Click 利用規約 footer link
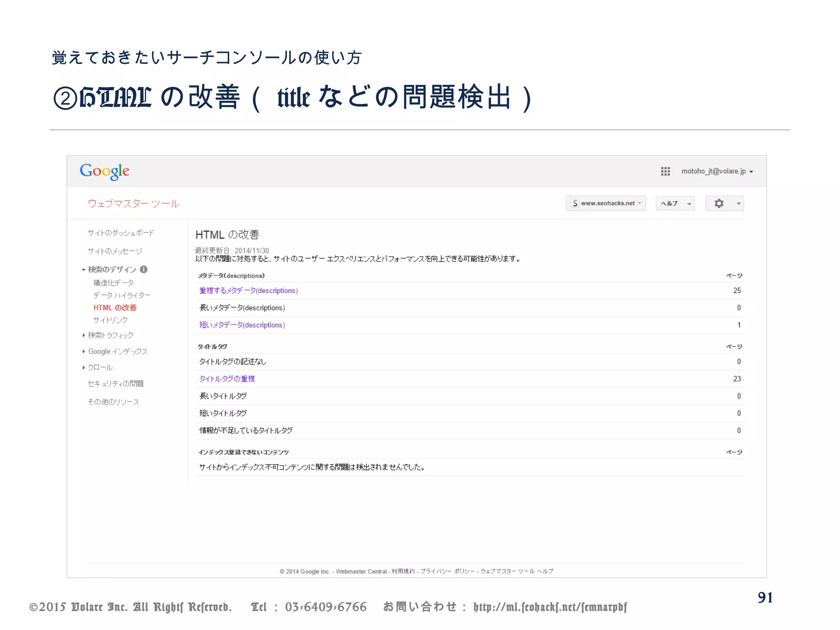The height and width of the screenshot is (630, 840). coord(403,571)
